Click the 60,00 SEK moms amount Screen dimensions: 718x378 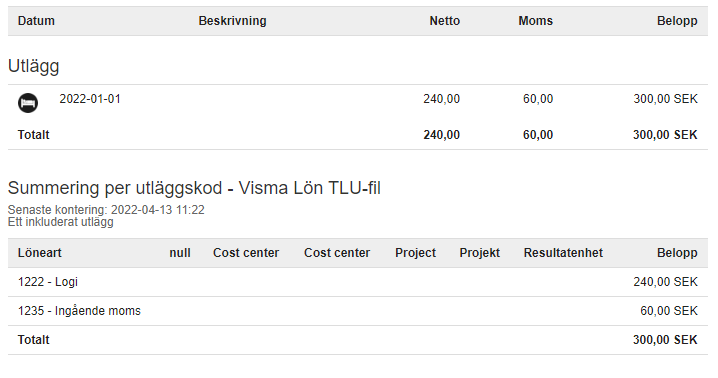click(x=669, y=311)
